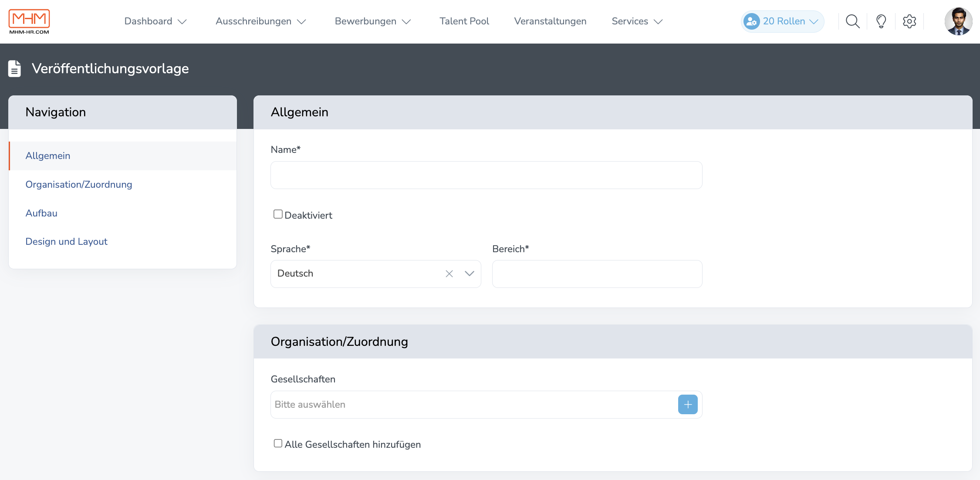Image resolution: width=980 pixels, height=480 pixels.
Task: Open the settings gear icon
Action: (x=910, y=21)
